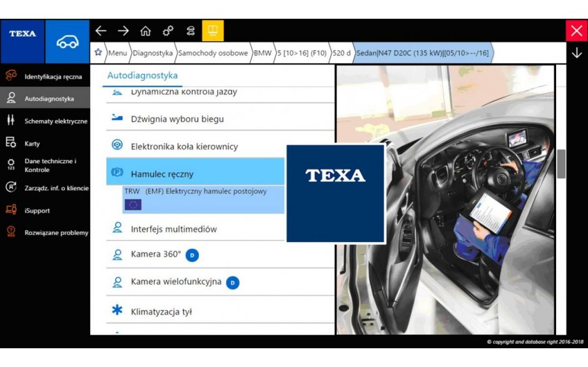Screen dimensions: 588x367
Task: Open settings via the gears icon
Action: 168,31
